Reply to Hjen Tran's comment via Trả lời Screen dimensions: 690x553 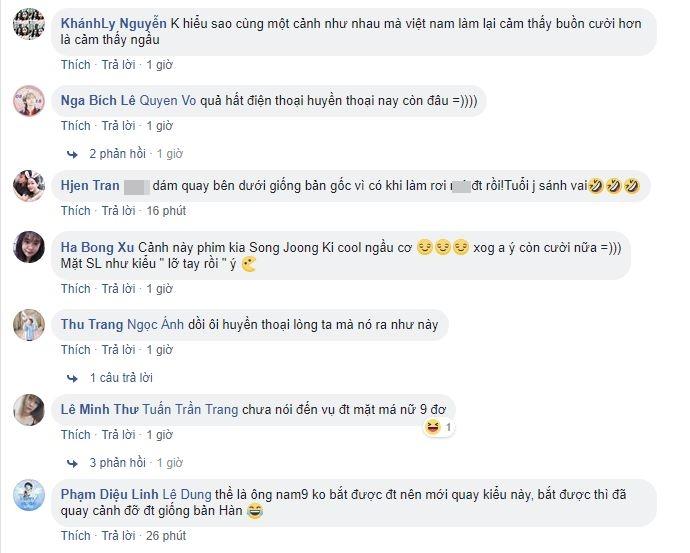(118, 211)
